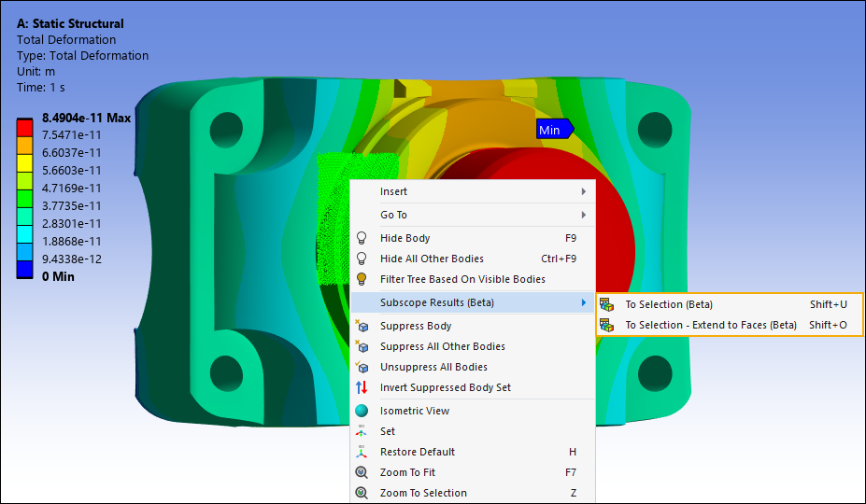Screen dimensions: 866x504
Task: Select Invert Suppressed Body Set entry
Action: click(x=473, y=387)
